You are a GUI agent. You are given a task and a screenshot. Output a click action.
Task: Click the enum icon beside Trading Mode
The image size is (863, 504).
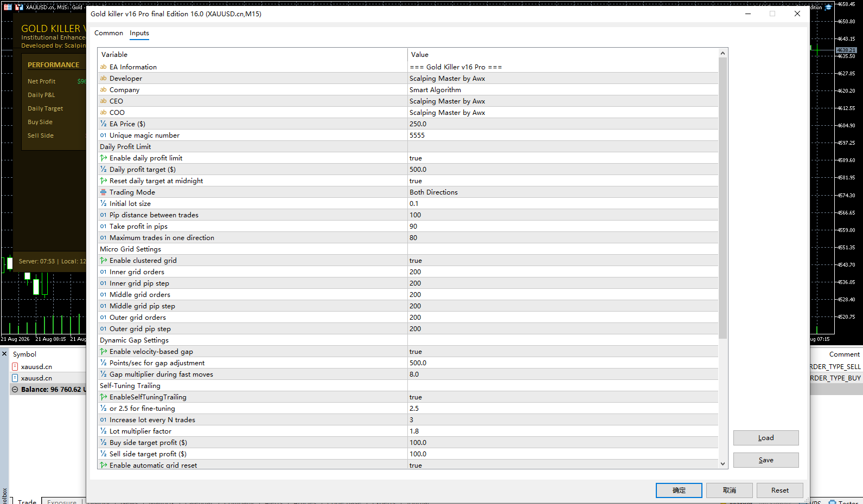103,192
